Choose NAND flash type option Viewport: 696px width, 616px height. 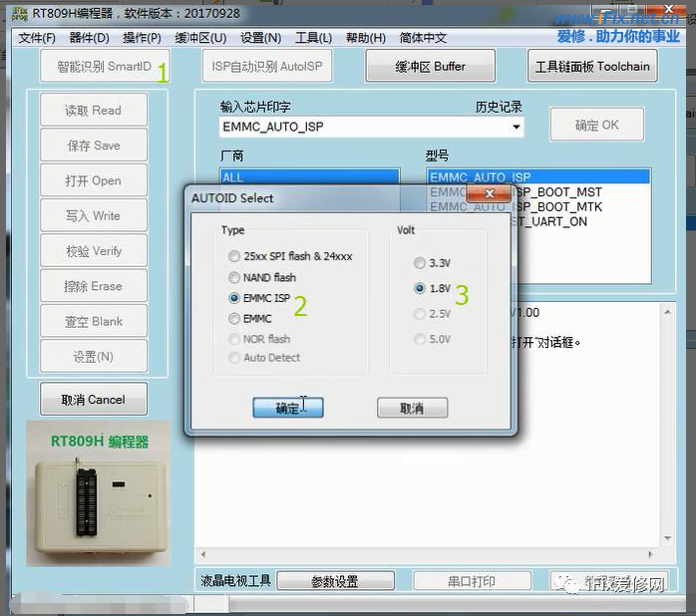[234, 278]
